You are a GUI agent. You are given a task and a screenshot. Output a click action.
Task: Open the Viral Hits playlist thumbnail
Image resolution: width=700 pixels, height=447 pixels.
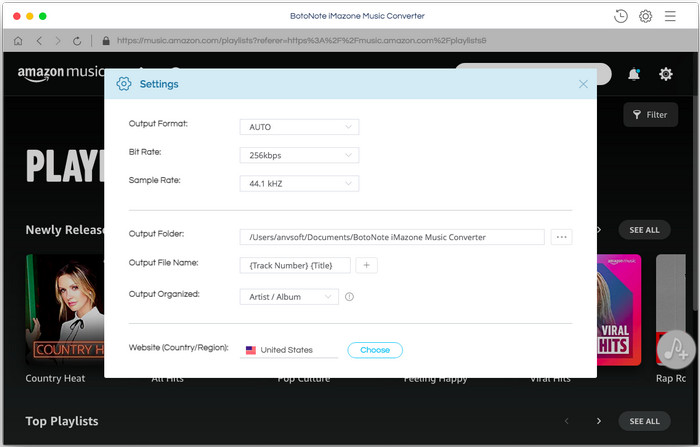point(619,310)
